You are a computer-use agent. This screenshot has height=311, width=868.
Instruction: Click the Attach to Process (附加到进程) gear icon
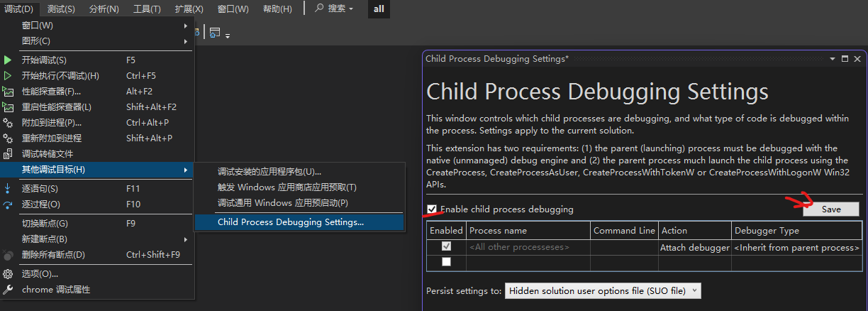point(8,123)
